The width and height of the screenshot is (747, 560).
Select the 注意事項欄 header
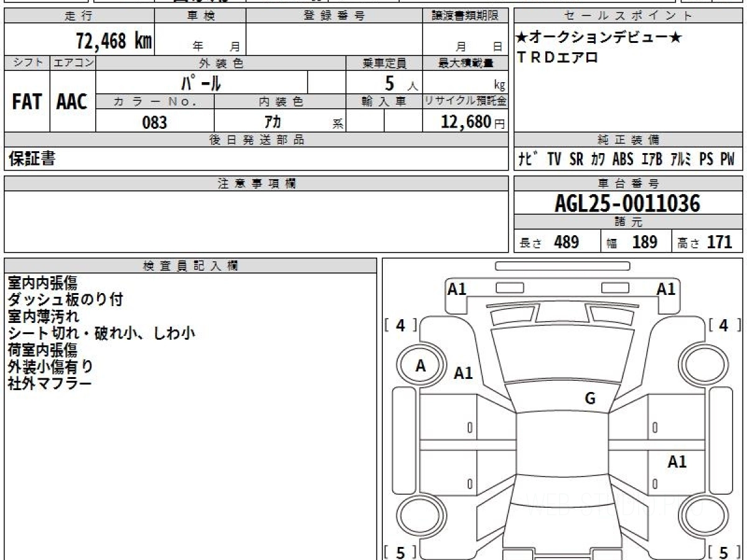pos(256,184)
